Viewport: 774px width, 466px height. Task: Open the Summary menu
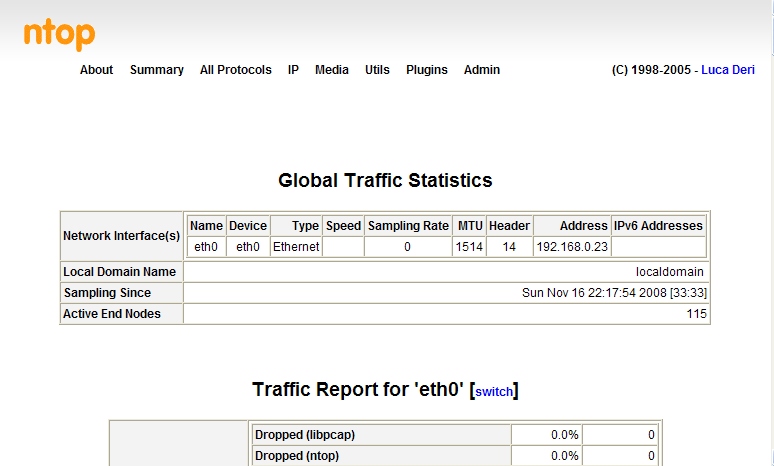[156, 70]
